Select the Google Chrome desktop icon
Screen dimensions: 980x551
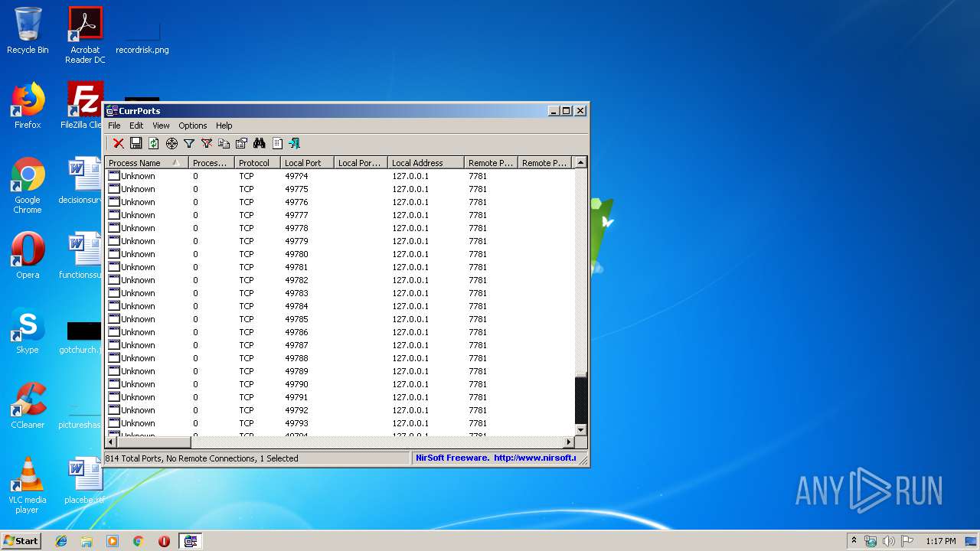click(x=28, y=185)
